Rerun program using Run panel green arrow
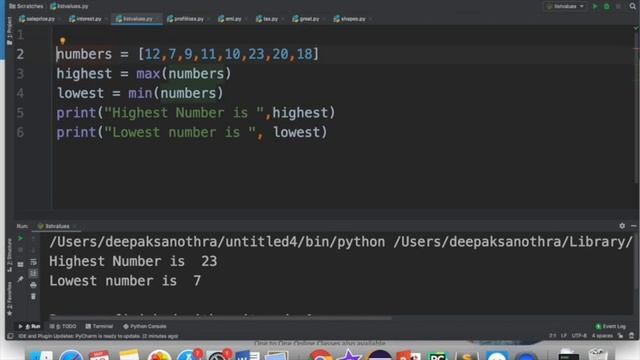640x360 pixels. click(20, 238)
